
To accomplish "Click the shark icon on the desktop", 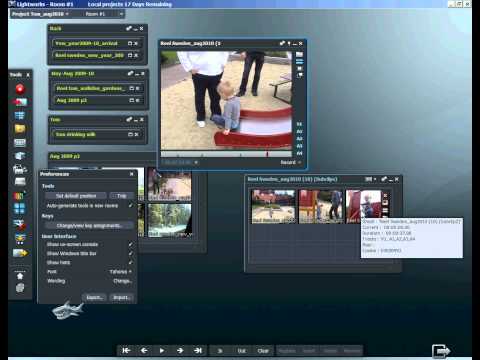I will tap(68, 310).
